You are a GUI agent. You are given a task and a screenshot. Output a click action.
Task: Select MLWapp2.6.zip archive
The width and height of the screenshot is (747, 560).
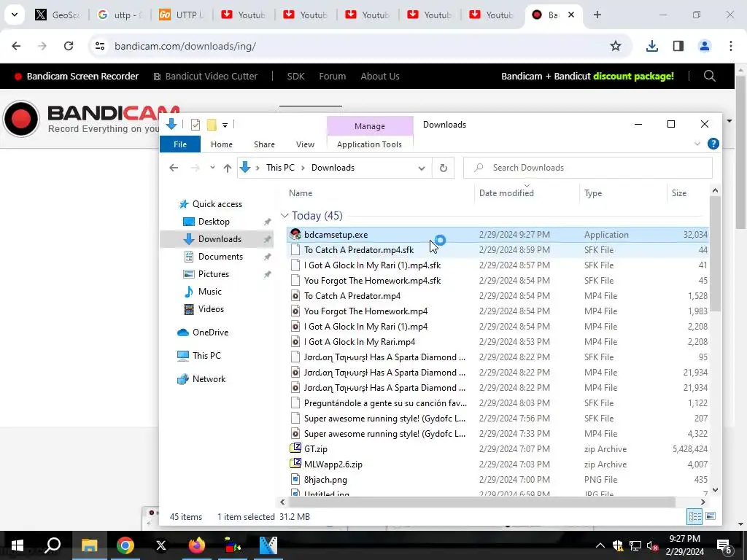point(333,464)
